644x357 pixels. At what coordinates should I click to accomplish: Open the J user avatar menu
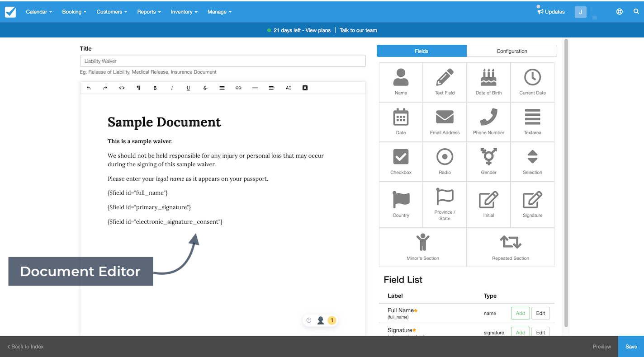[581, 12]
